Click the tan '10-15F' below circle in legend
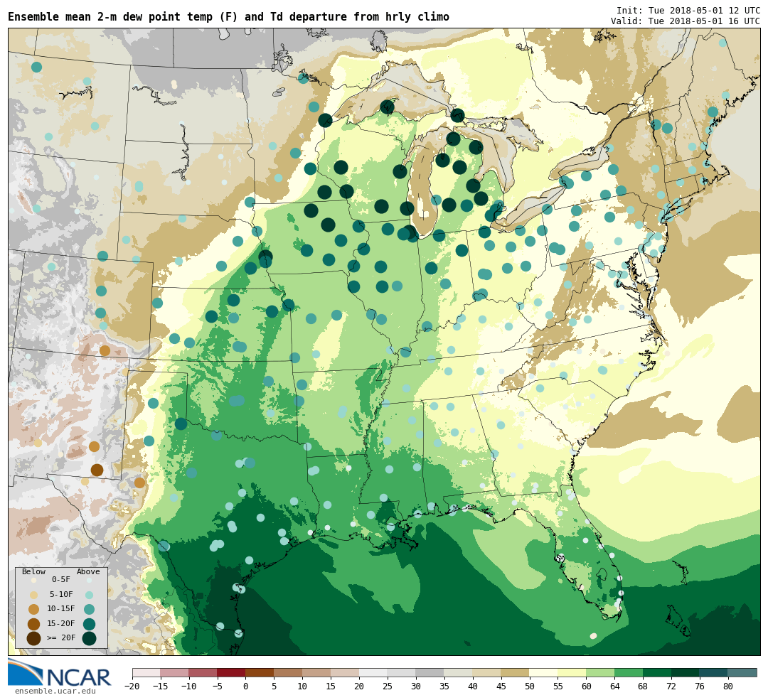Image resolution: width=768 pixels, height=700 pixels. [x=34, y=610]
